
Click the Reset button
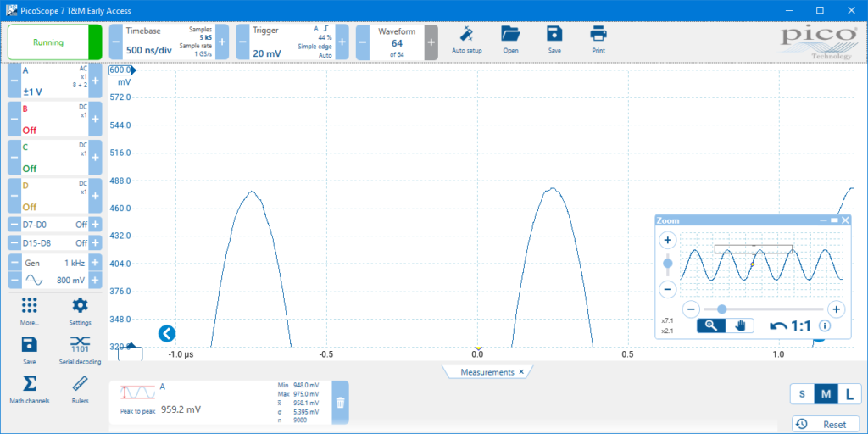coord(826,425)
